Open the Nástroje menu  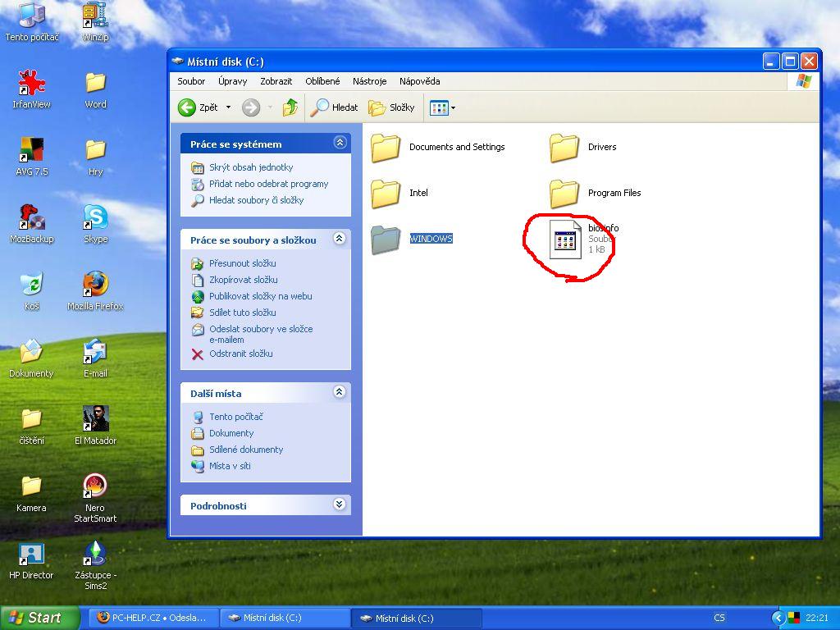tap(369, 81)
